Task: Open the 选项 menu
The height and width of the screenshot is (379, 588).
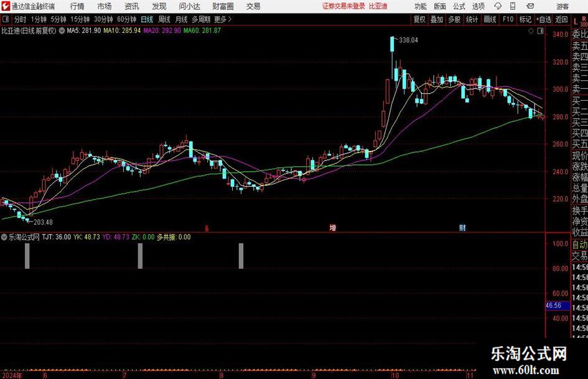Action: pos(478,6)
